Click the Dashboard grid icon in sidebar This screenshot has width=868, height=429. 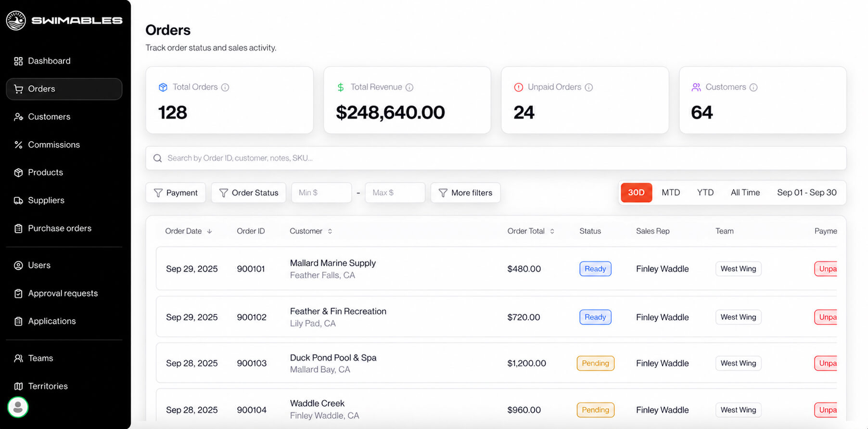pos(18,61)
